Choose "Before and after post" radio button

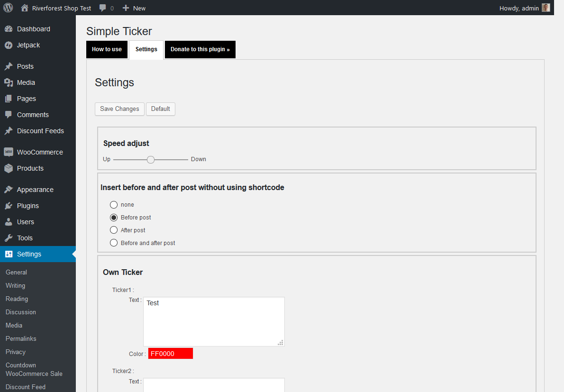click(x=114, y=243)
